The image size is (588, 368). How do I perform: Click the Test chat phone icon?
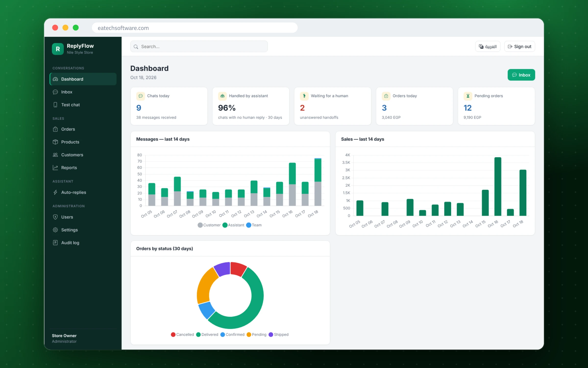[x=55, y=105]
